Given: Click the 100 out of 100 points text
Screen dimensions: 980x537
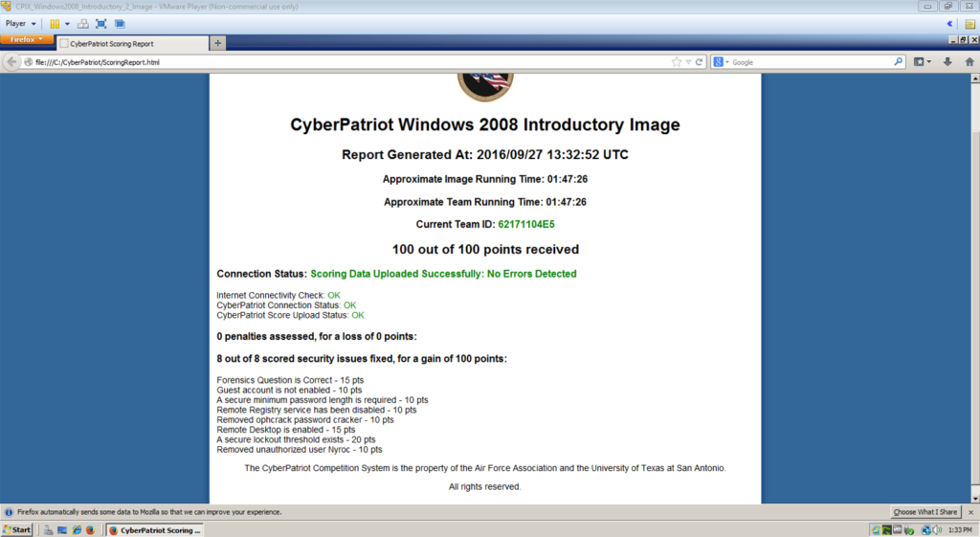Looking at the screenshot, I should 485,250.
